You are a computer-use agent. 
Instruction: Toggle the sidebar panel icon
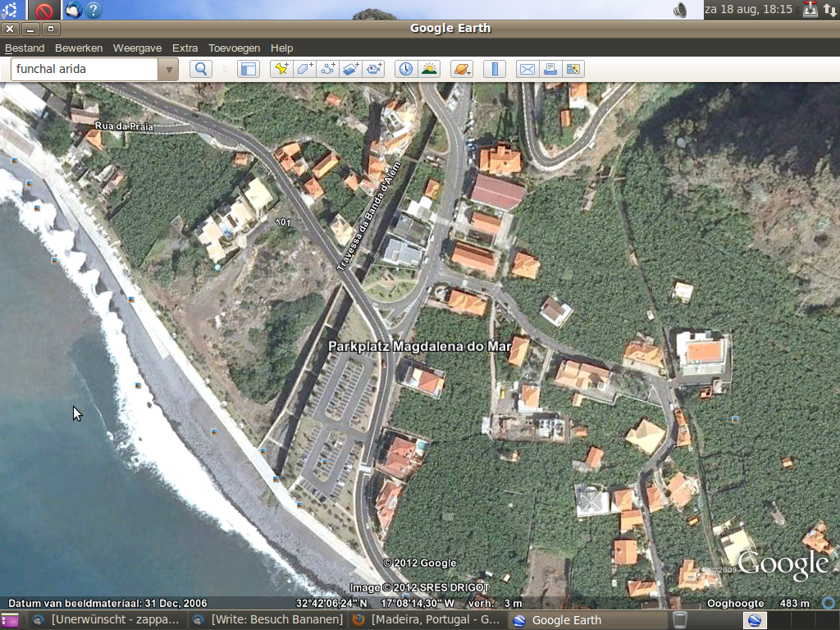pos(248,69)
